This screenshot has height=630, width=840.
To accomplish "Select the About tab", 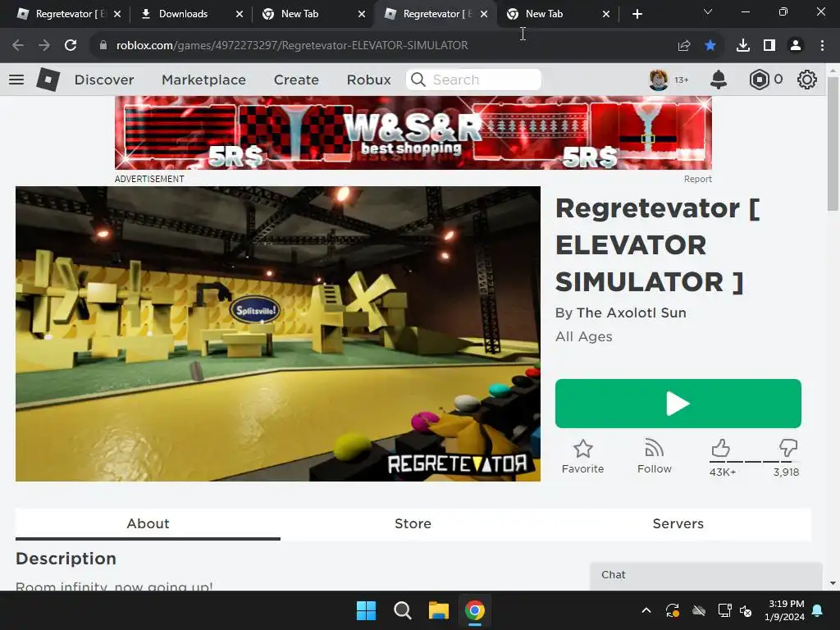I will [x=148, y=523].
